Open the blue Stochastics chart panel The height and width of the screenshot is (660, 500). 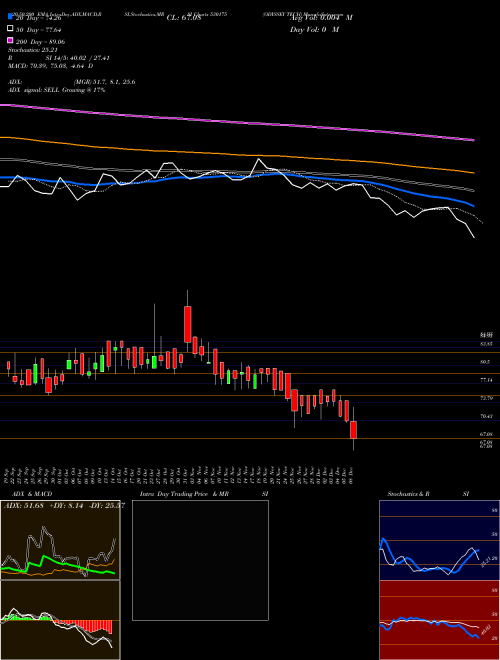tap(439, 540)
